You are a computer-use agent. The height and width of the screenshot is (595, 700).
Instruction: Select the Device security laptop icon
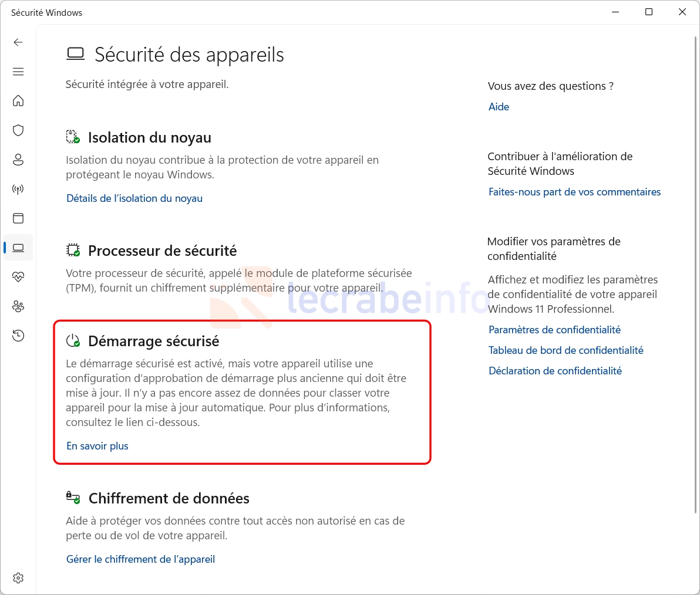tap(18, 248)
